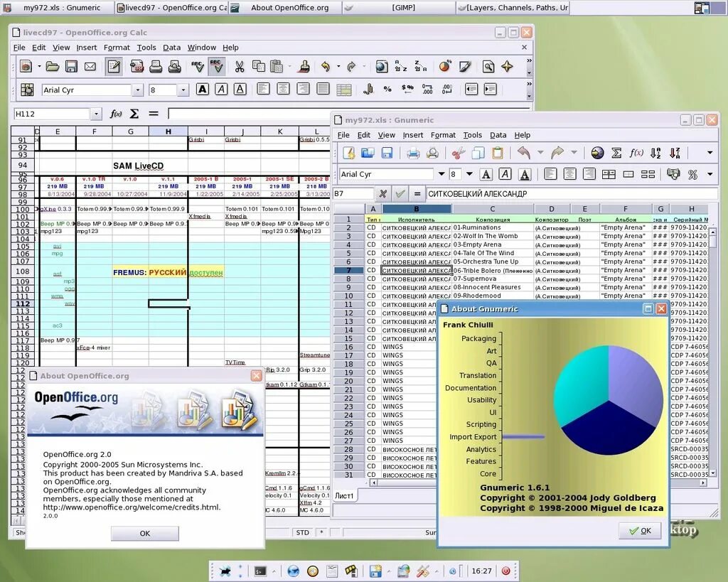The width and height of the screenshot is (728, 582).
Task: Click the email document icon in Calc
Action: pos(90,67)
